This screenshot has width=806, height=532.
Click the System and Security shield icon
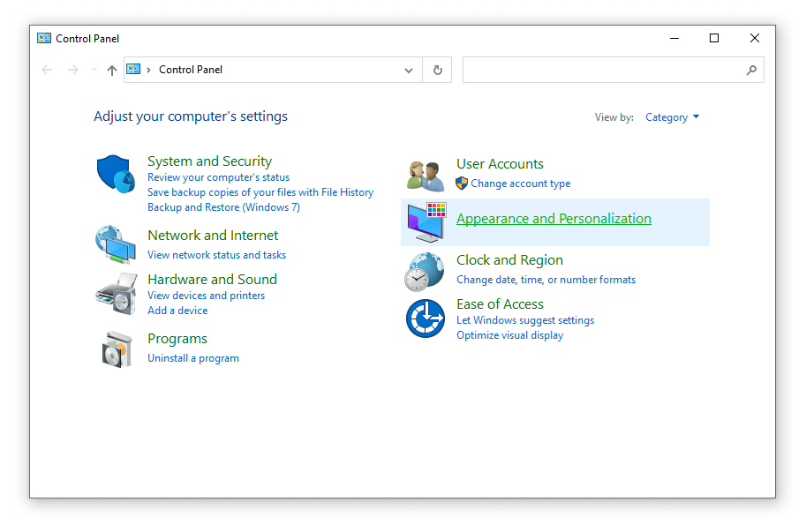pos(116,174)
